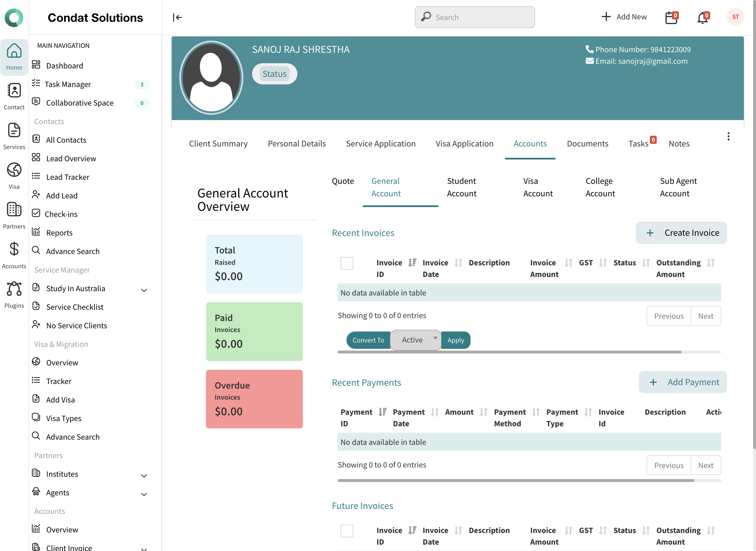Viewport: 756px width, 551px height.
Task: Sort Recent Payments by Amount
Action: [483, 412]
